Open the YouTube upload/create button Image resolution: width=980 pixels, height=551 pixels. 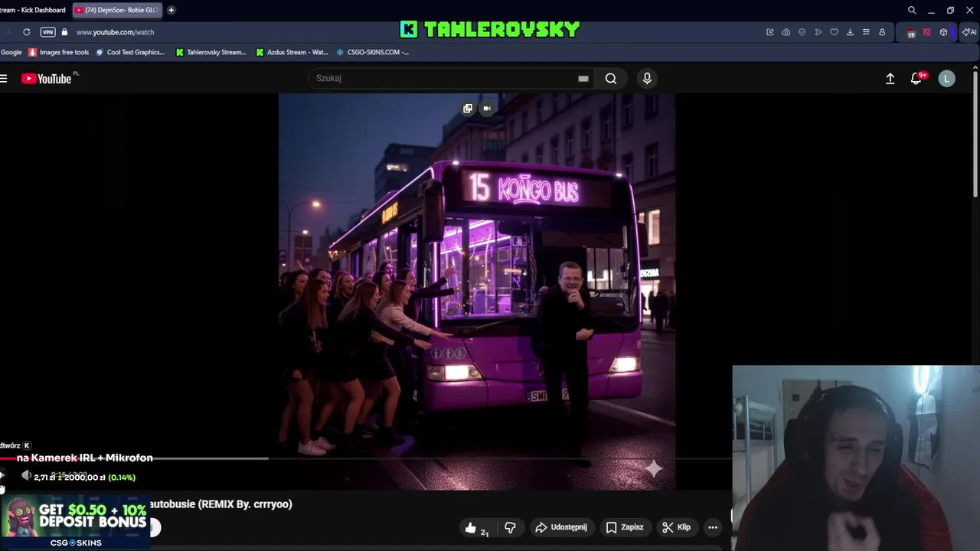click(890, 78)
